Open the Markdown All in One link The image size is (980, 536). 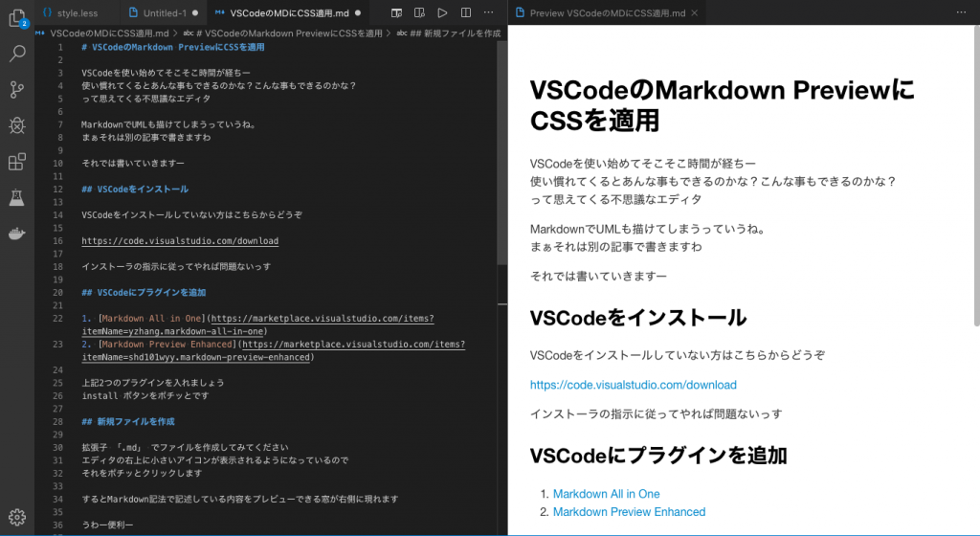pos(606,494)
